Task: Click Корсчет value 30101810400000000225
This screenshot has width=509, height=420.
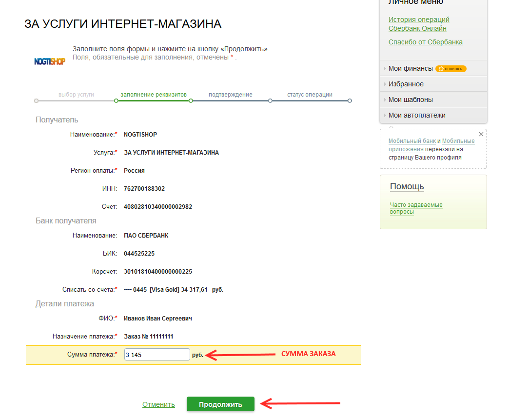Action: (x=158, y=272)
